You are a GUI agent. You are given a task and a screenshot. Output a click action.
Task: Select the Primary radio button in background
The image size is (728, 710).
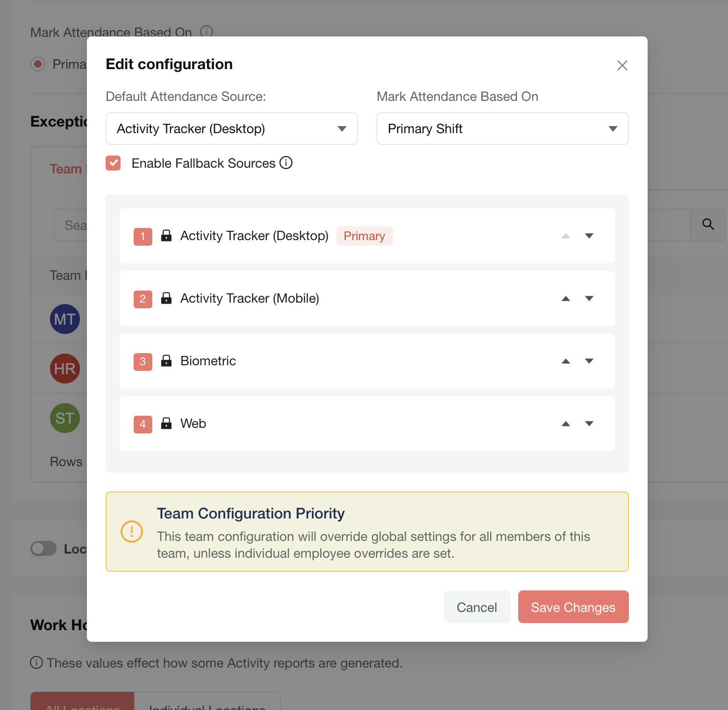(x=38, y=64)
